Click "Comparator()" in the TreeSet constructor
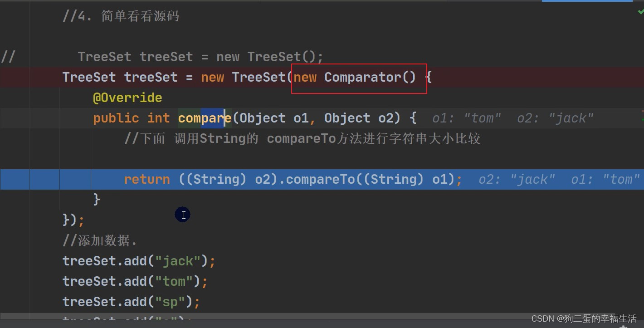Image resolution: width=644 pixels, height=328 pixels. tap(370, 77)
